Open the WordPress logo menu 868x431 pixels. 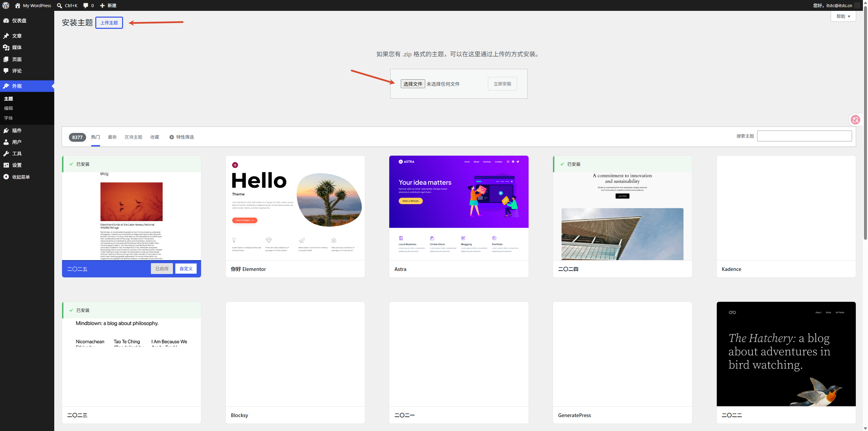(6, 5)
